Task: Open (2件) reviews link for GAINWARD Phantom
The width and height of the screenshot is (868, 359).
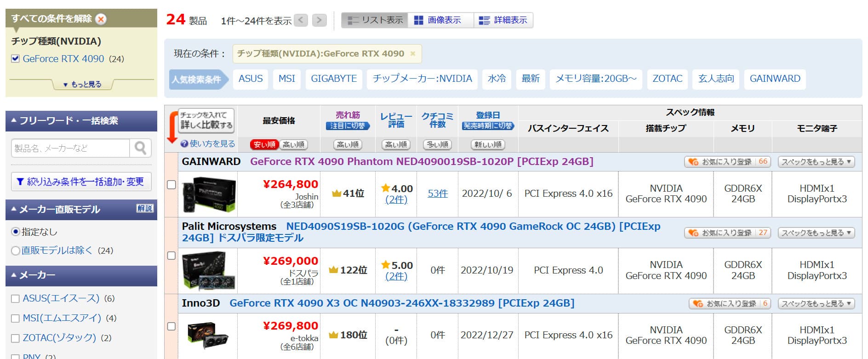Action: 396,200
